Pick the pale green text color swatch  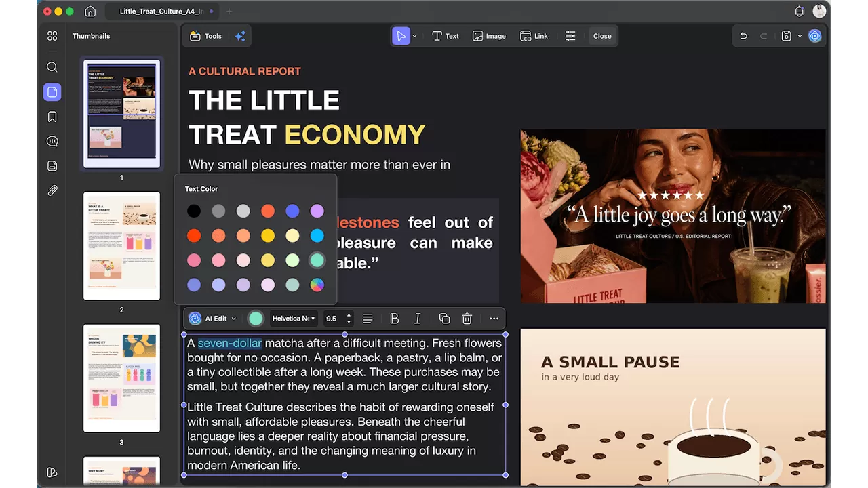pos(292,260)
